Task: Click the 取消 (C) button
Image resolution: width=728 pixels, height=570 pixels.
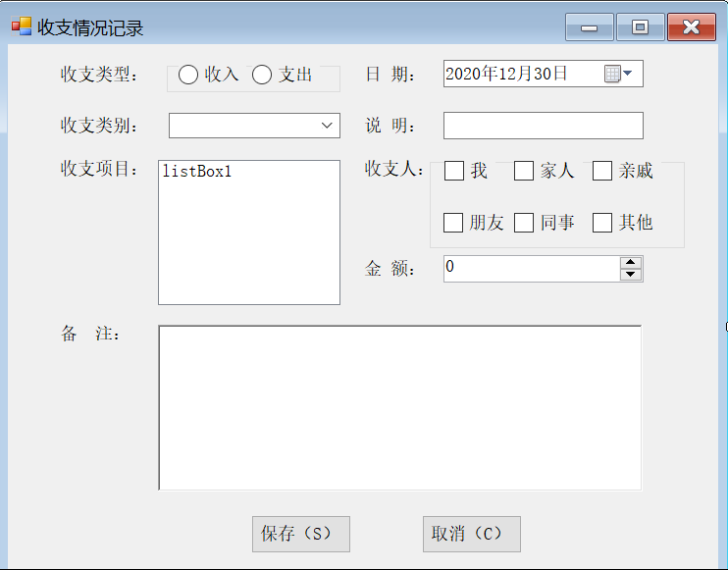Action: [472, 534]
